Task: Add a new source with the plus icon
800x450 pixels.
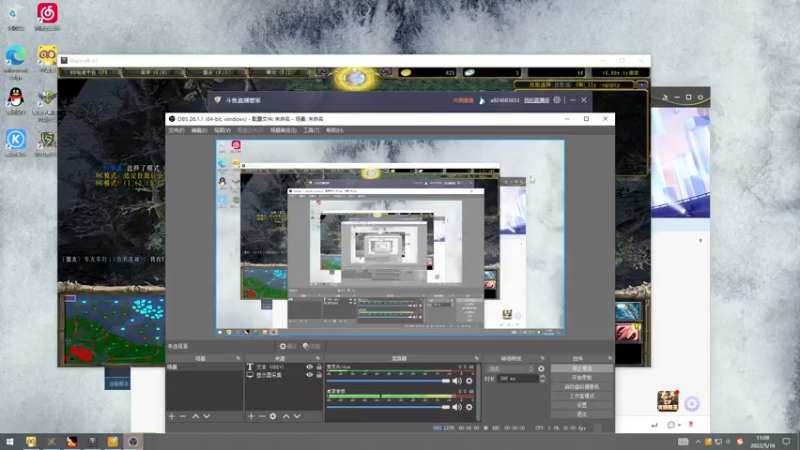Action: [251, 416]
